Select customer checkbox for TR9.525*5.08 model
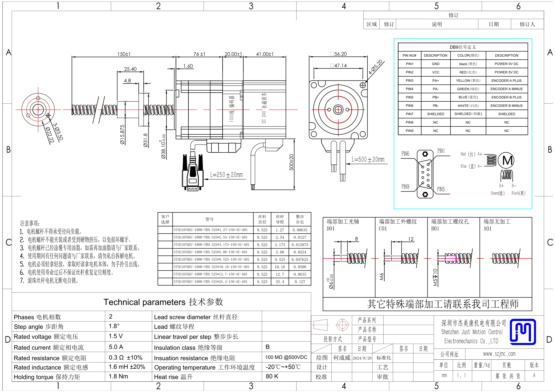 pyautogui.click(x=165, y=252)
